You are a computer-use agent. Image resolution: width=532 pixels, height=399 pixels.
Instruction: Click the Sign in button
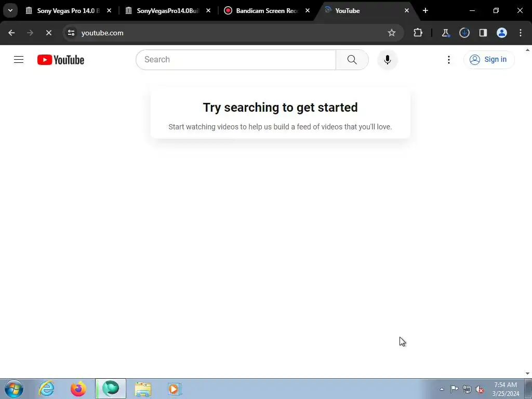[x=489, y=60]
